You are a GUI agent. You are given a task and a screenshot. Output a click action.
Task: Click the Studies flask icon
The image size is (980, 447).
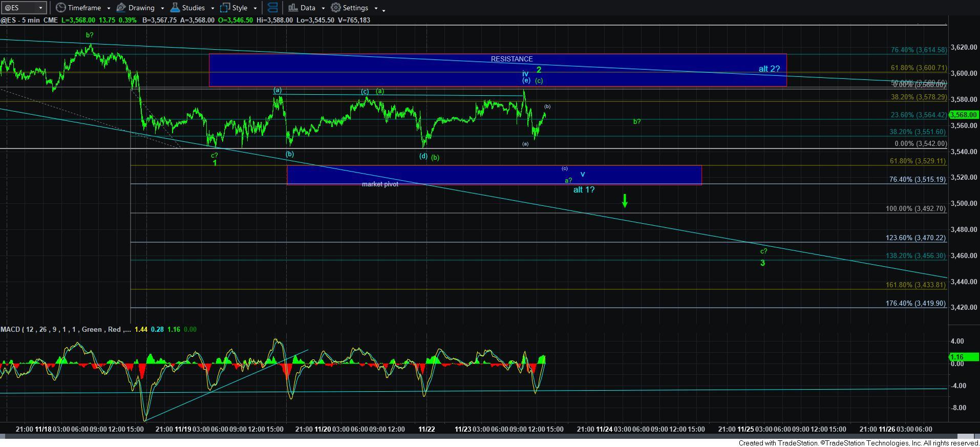pyautogui.click(x=175, y=8)
